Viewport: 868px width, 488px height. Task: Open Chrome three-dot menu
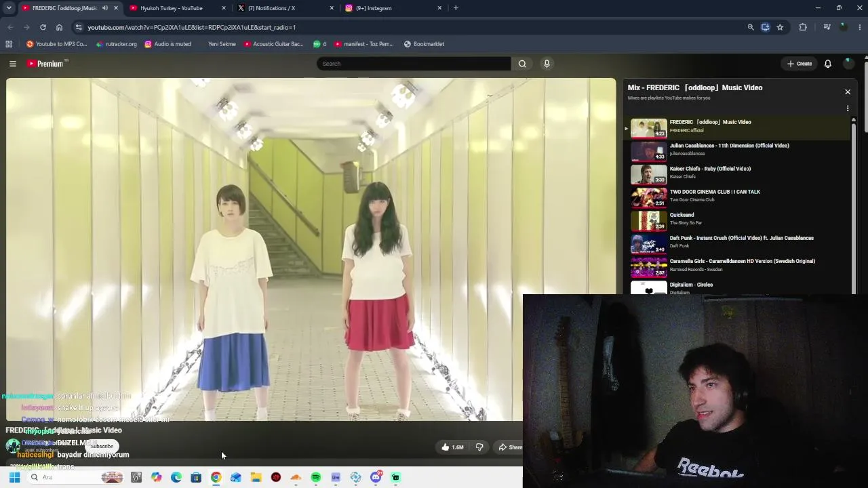pyautogui.click(x=860, y=27)
